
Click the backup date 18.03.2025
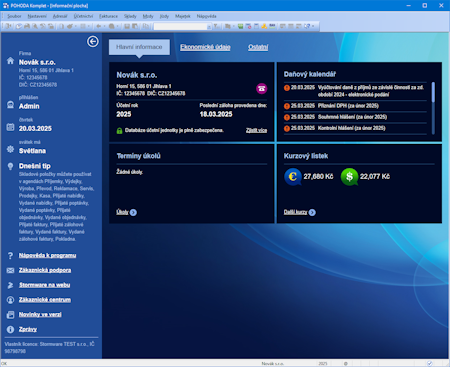coord(216,114)
